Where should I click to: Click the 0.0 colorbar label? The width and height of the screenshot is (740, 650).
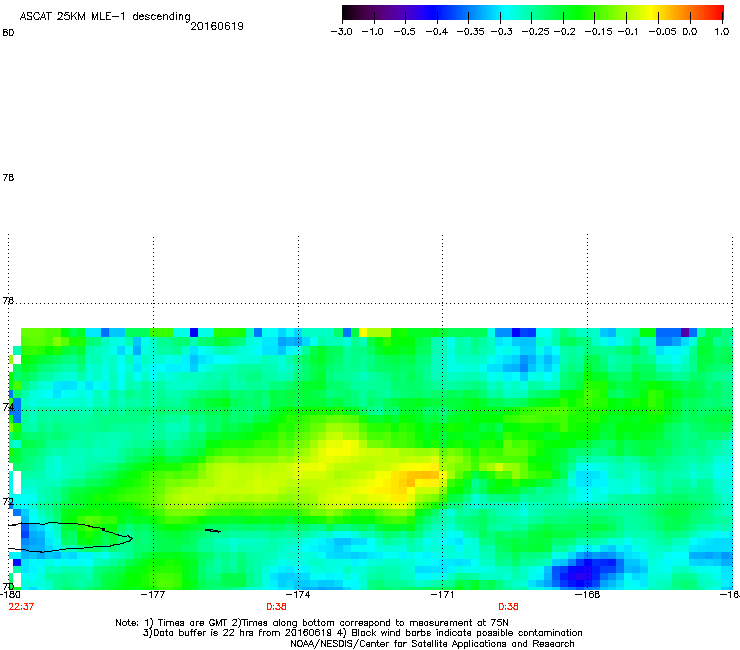coord(690,32)
